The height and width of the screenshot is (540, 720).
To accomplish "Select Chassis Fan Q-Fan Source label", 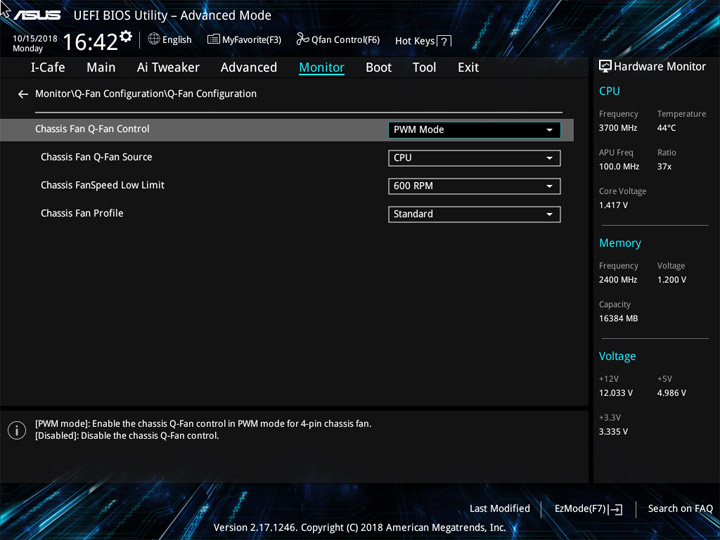I will 96,157.
